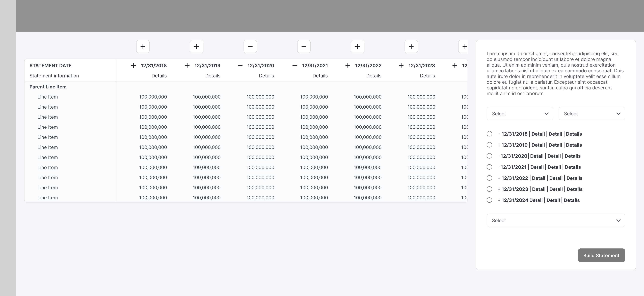Pick the + 12/31/2024 radio option
Screen dimensions: 644x296
tap(489, 200)
